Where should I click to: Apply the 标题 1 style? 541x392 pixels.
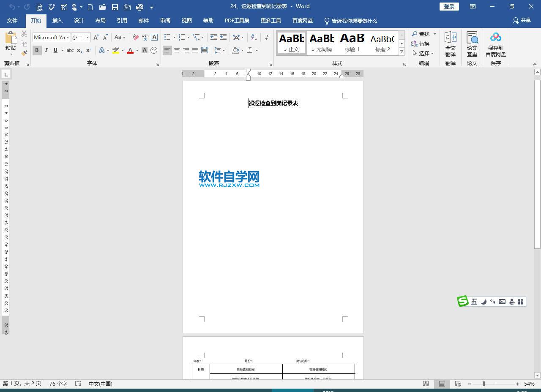pyautogui.click(x=352, y=42)
